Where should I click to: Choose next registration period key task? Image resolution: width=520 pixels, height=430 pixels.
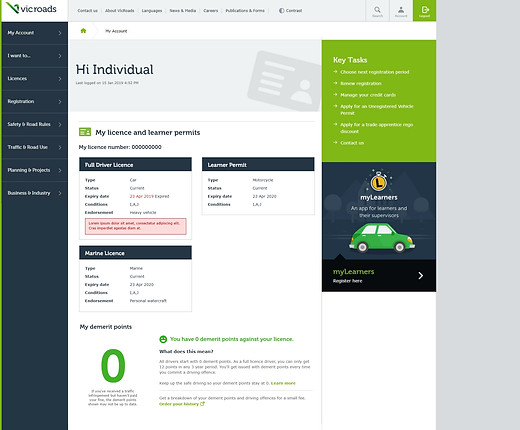[x=375, y=72]
